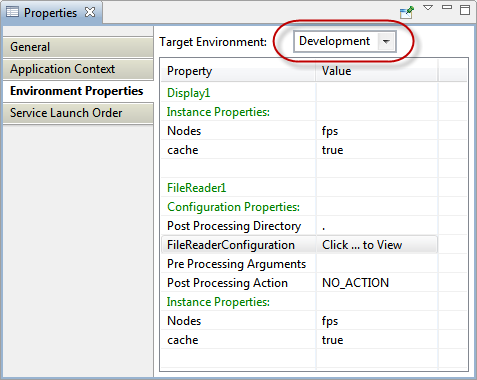Click the Post Processing Directory value cell
477x380 pixels.
click(377, 226)
